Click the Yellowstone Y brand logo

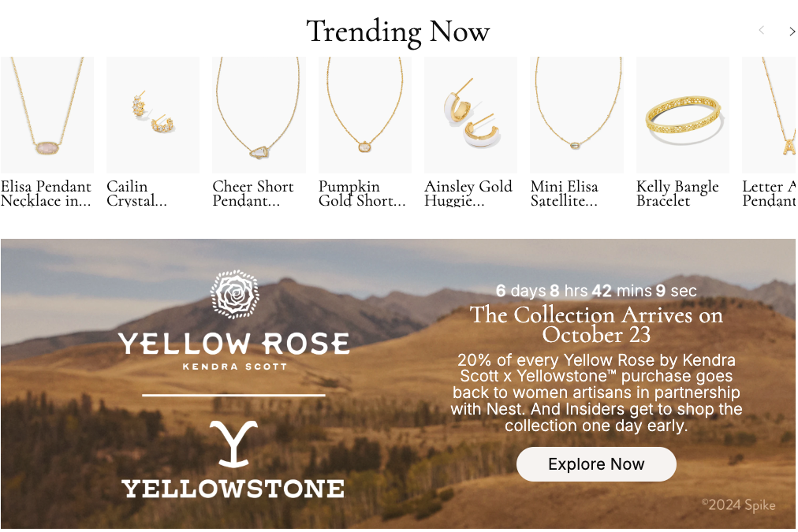pos(233,444)
